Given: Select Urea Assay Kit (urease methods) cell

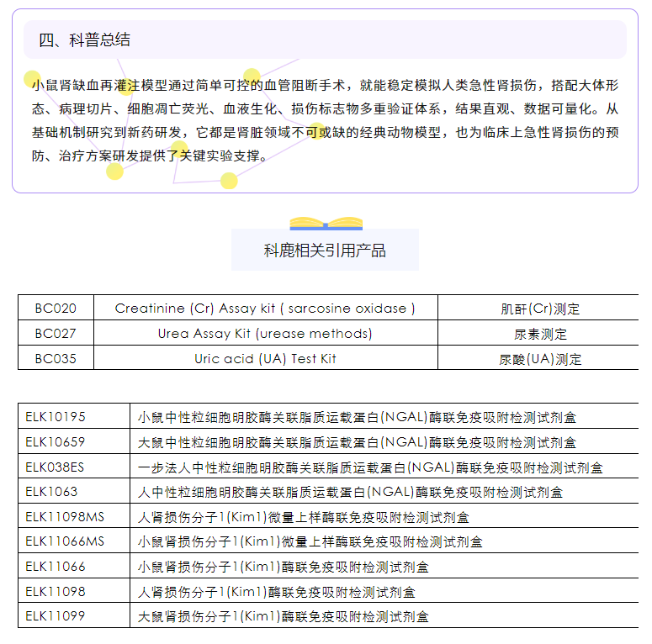Looking at the screenshot, I should coord(265,333).
